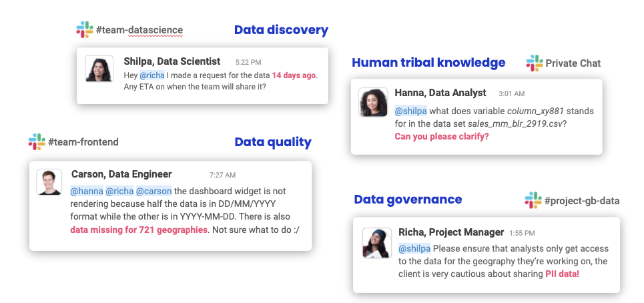Click the 5:22 PM message timestamp
This screenshot has width=644, height=303.
248,63
